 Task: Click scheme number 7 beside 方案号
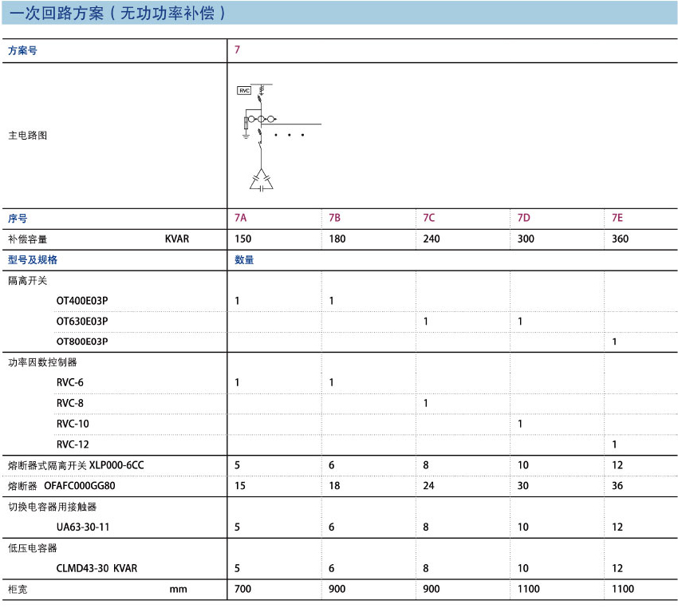[237, 49]
